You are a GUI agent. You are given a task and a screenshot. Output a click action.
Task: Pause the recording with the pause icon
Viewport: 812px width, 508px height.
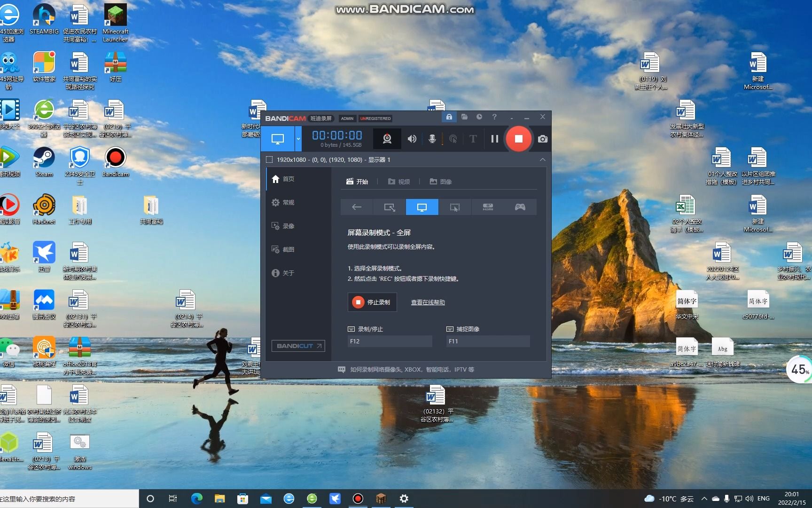[494, 139]
